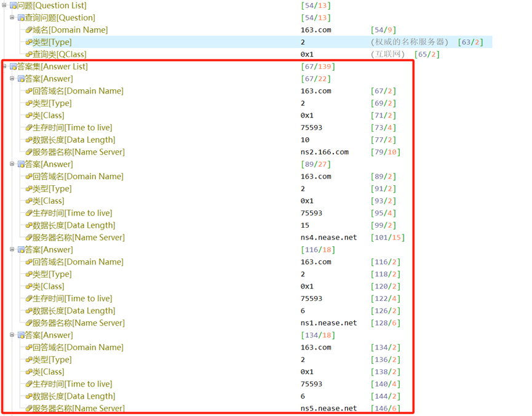Collapse the Answer node with offset 67/22
532x416 pixels.
(12, 78)
